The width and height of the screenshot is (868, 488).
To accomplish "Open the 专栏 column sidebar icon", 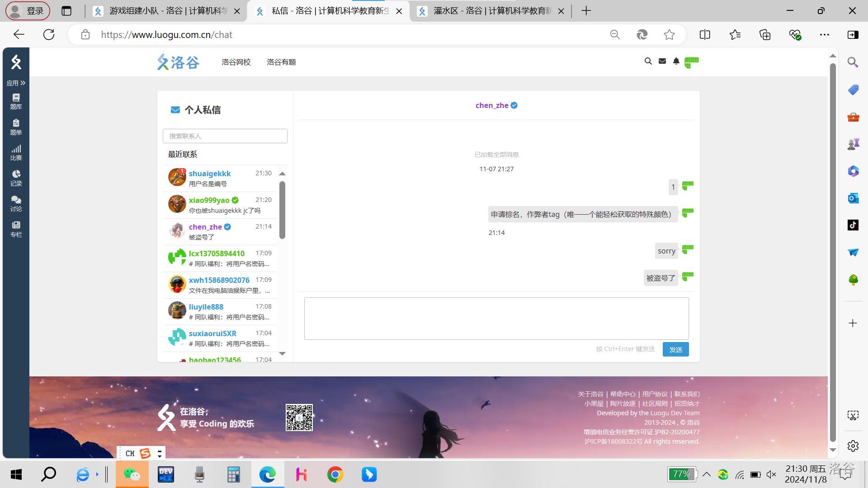I will [x=16, y=229].
